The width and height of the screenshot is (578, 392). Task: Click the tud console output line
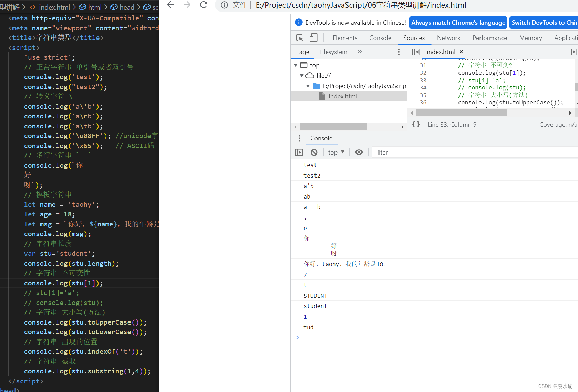tap(434, 327)
